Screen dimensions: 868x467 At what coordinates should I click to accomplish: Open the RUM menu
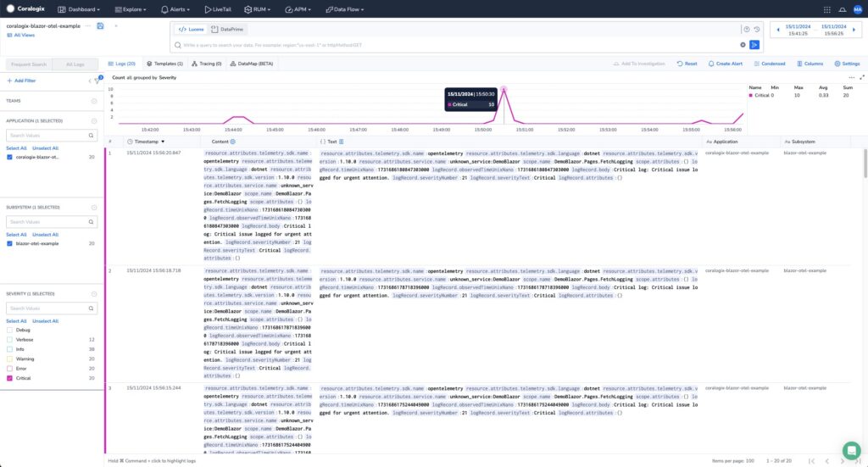point(258,9)
